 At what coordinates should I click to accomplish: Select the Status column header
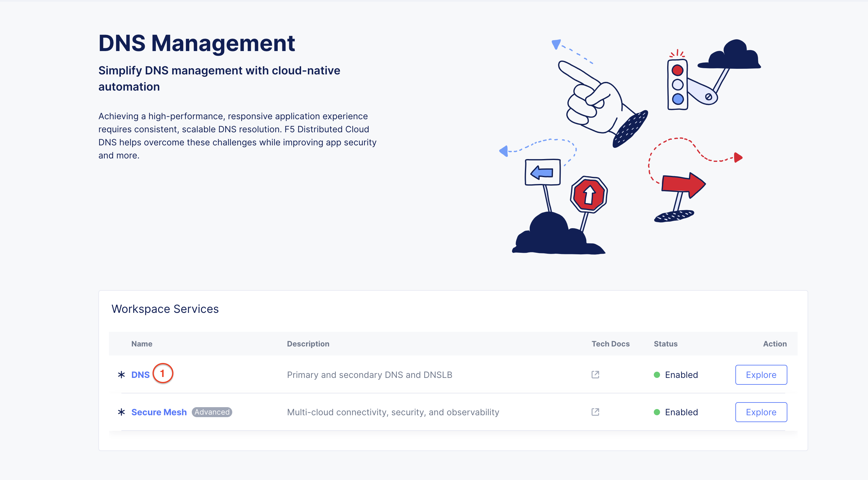(x=666, y=344)
